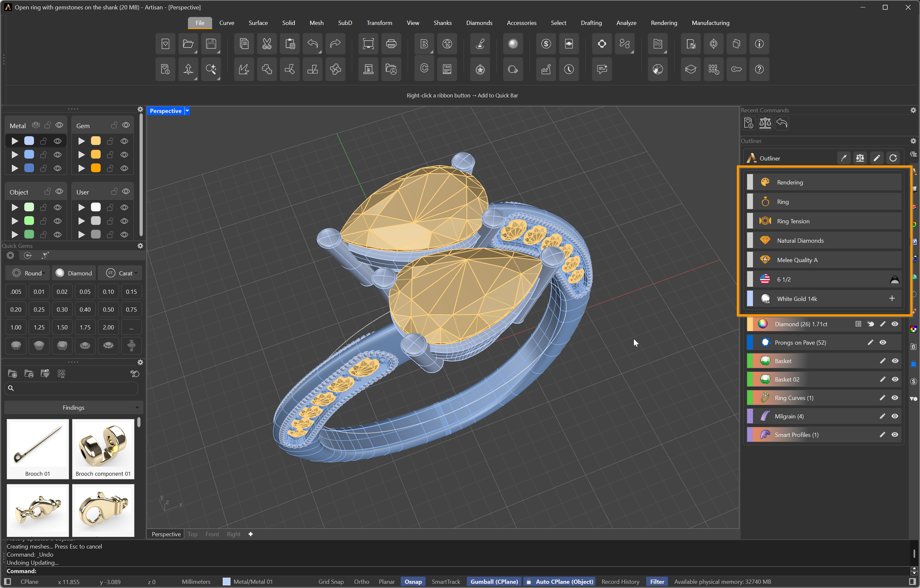
Task: Click the circular arrows update icon
Action: tap(714, 44)
